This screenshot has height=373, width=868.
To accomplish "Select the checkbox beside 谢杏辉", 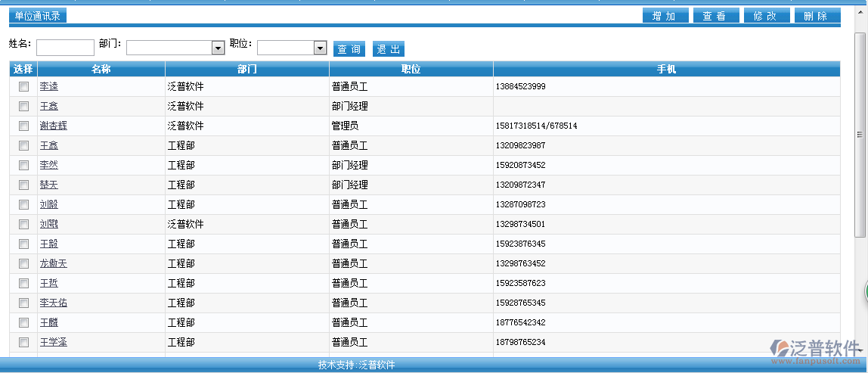I will pos(23,126).
